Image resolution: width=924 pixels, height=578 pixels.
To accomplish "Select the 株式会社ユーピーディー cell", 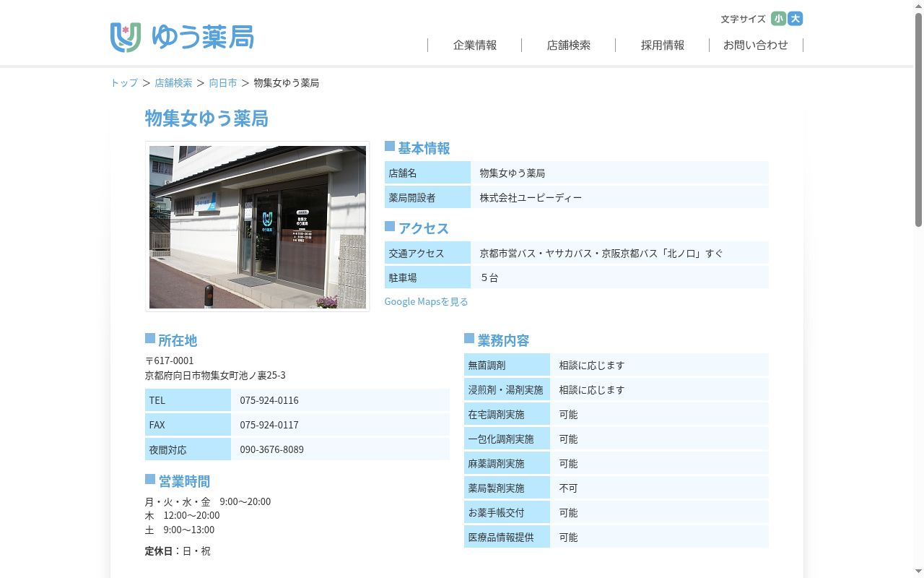I will [619, 197].
